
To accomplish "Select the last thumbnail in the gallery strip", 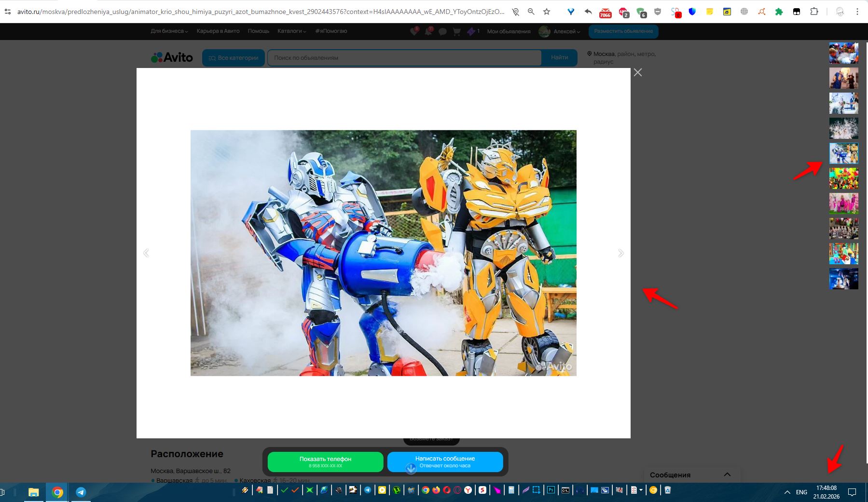I will (x=843, y=279).
